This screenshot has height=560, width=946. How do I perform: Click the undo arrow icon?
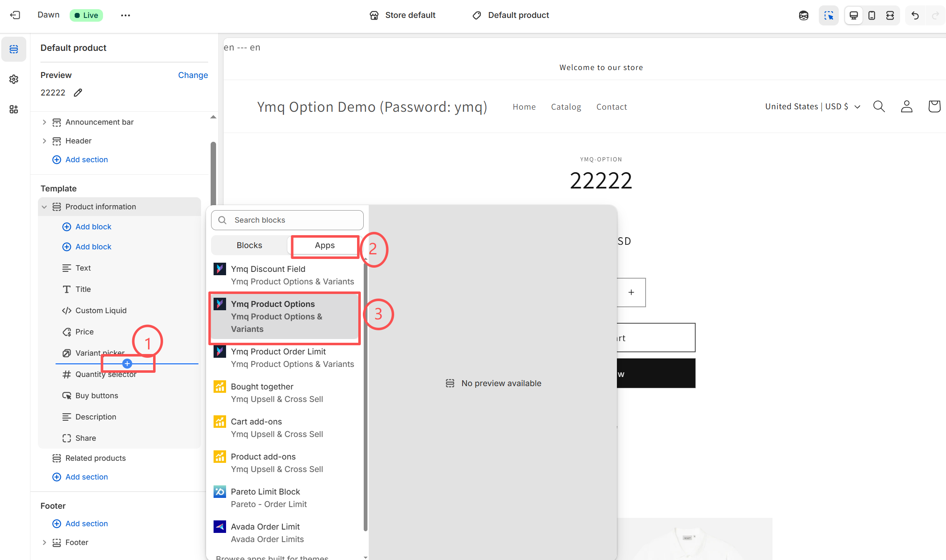click(915, 15)
